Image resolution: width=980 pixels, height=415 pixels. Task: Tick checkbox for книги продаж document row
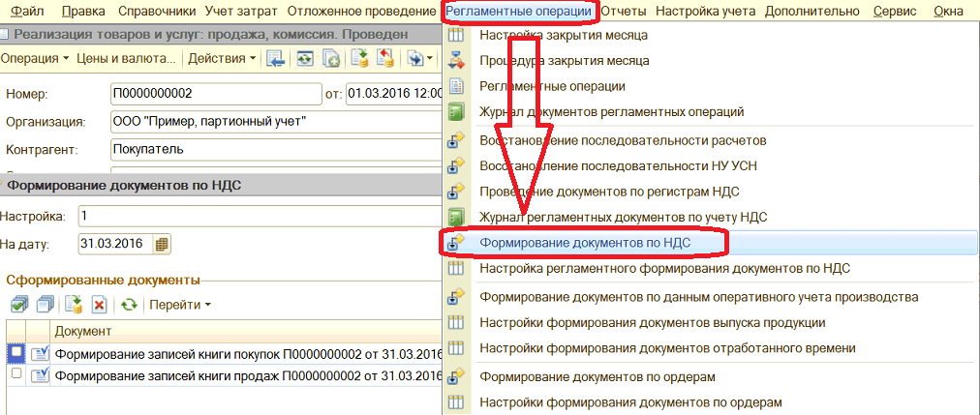coord(15,373)
